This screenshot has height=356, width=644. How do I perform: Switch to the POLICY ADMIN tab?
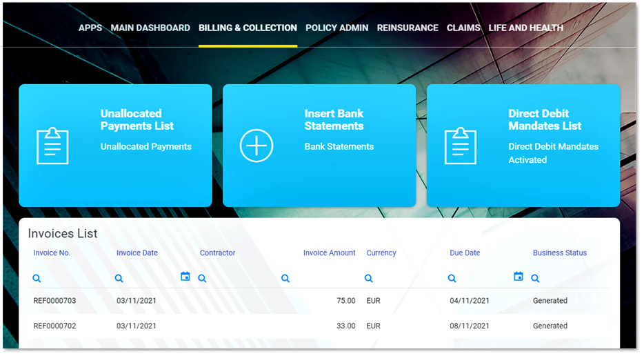click(x=337, y=28)
